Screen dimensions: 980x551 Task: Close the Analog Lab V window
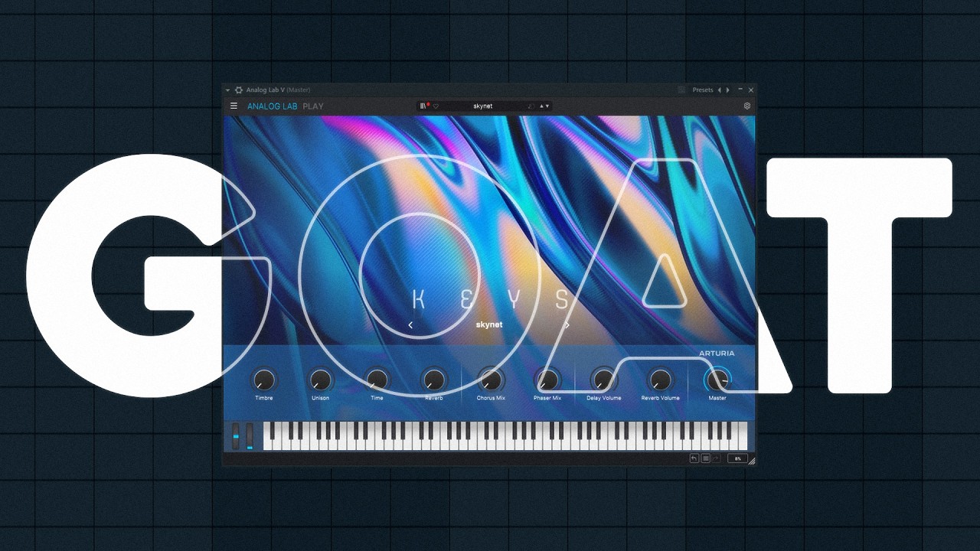pos(751,90)
